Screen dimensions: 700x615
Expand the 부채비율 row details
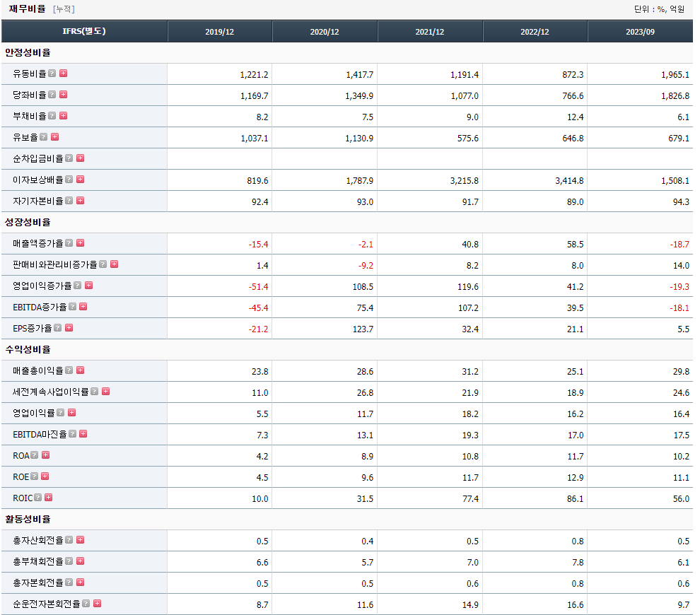(64, 116)
